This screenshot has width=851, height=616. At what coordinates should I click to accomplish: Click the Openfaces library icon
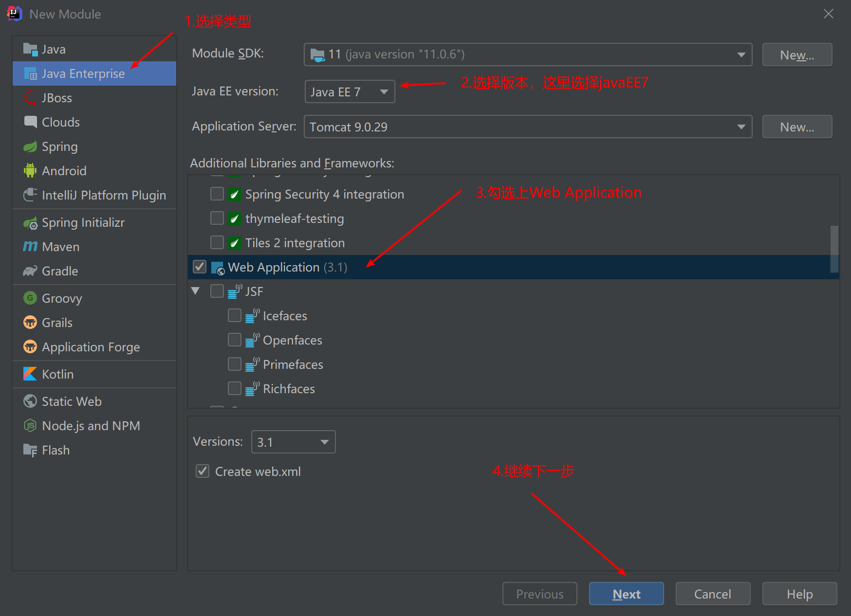(253, 340)
